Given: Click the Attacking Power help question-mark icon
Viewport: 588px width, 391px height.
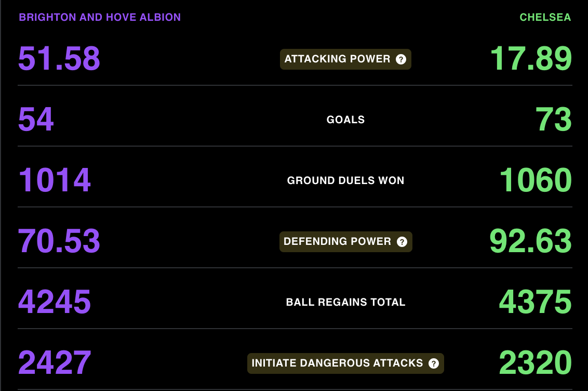Looking at the screenshot, I should pos(401,59).
